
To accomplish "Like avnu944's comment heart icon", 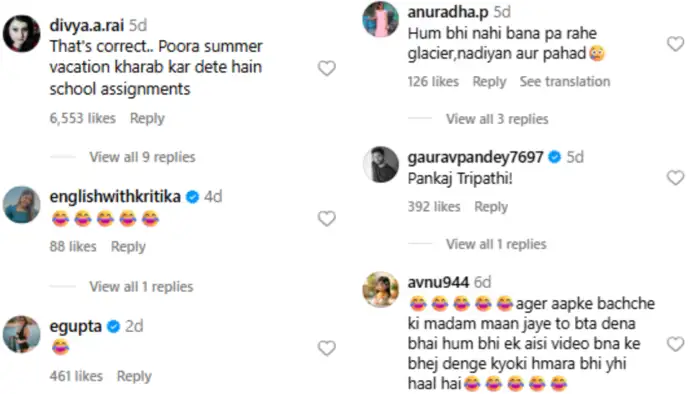I will tap(675, 344).
